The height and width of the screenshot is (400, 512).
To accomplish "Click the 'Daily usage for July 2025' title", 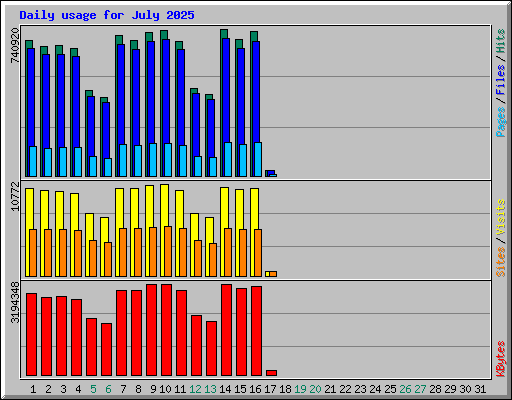I will tap(107, 15).
